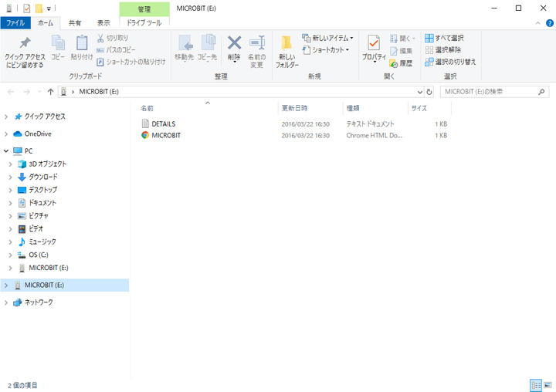Sort by the Date modified column header
This screenshot has width=556, height=392.
point(310,109)
